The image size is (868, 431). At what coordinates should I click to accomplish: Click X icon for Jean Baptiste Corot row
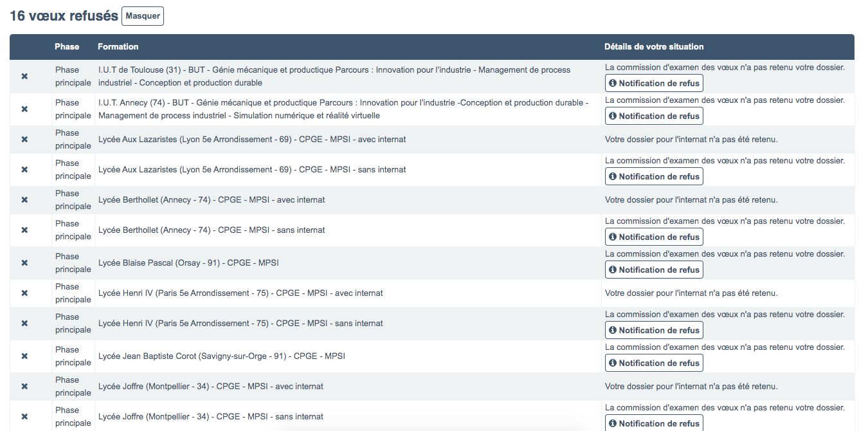tap(24, 356)
